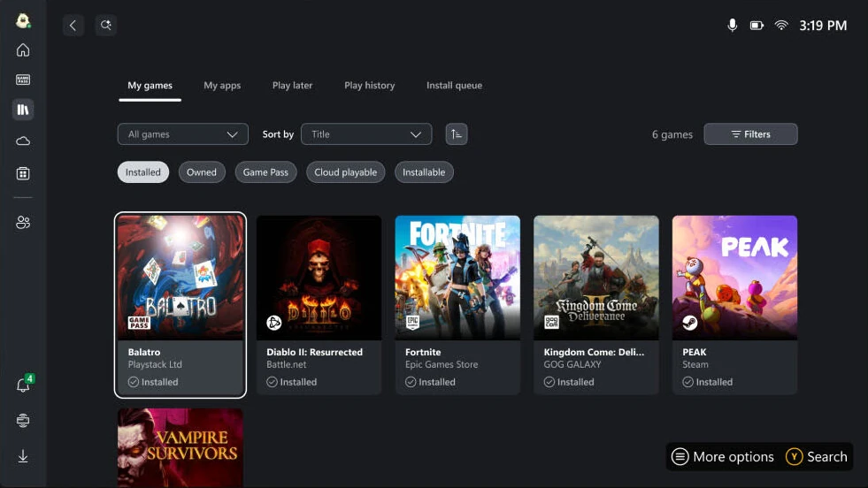The width and height of the screenshot is (868, 488).
Task: Open the Store icon in sidebar
Action: (x=23, y=173)
